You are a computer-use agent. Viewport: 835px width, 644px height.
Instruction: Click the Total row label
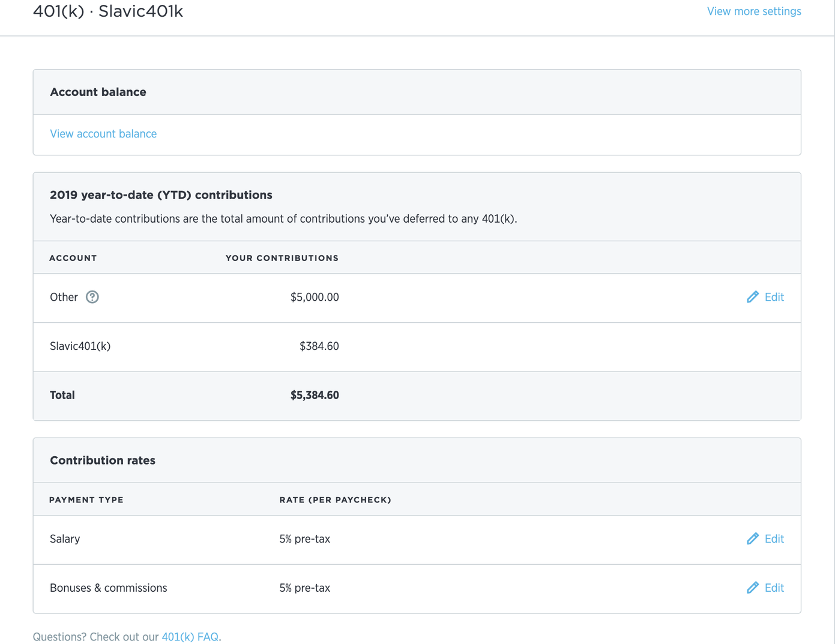tap(62, 395)
